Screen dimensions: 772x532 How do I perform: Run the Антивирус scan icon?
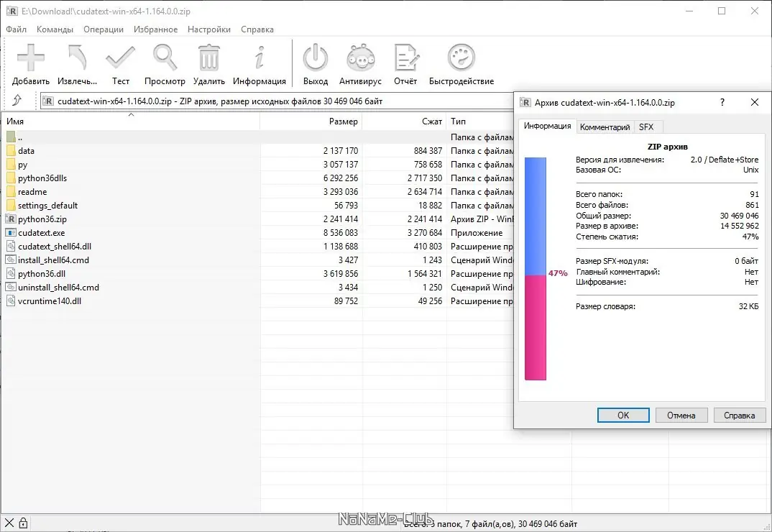[x=360, y=58]
